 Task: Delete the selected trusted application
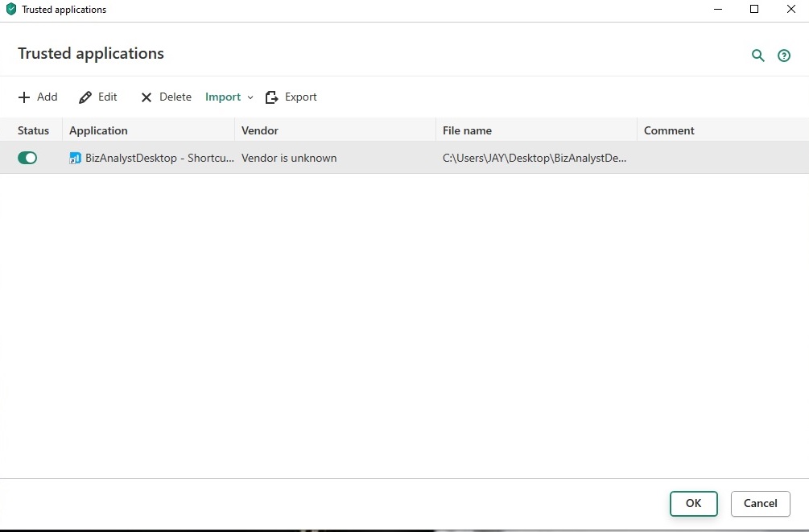point(166,97)
